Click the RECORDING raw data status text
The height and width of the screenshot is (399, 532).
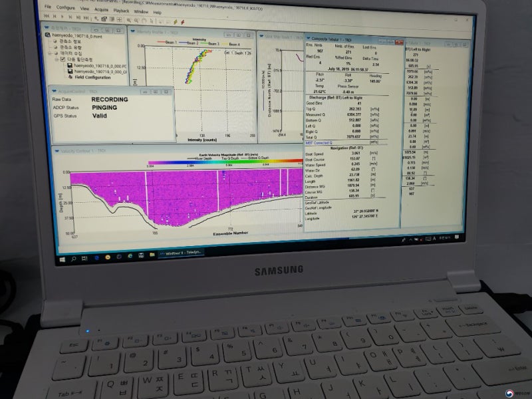click(110, 99)
